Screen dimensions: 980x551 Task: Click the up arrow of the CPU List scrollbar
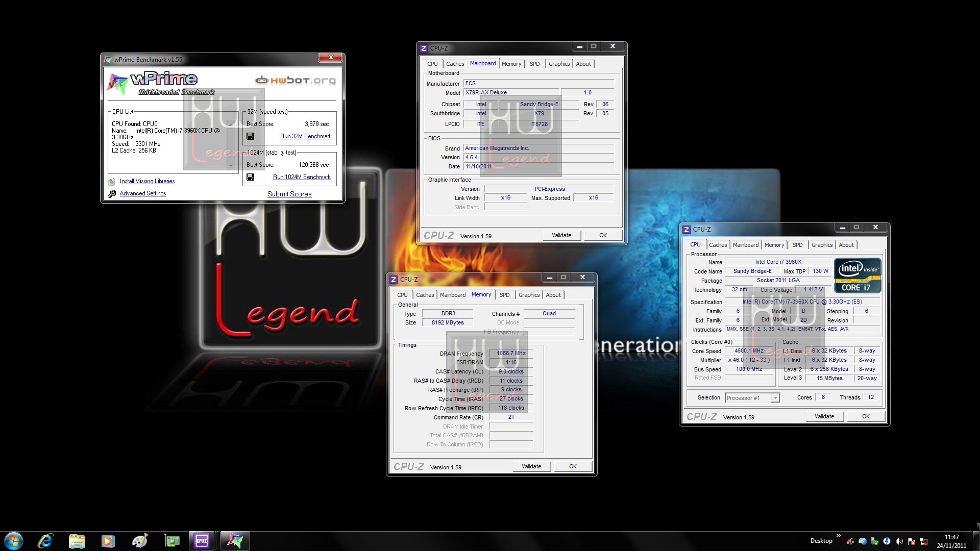click(x=231, y=124)
